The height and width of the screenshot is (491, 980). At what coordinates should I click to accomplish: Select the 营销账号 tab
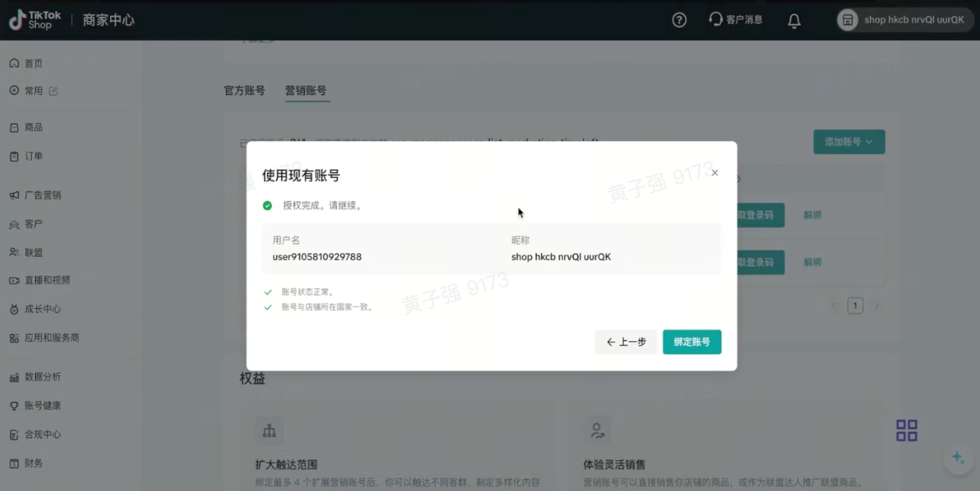(x=306, y=91)
